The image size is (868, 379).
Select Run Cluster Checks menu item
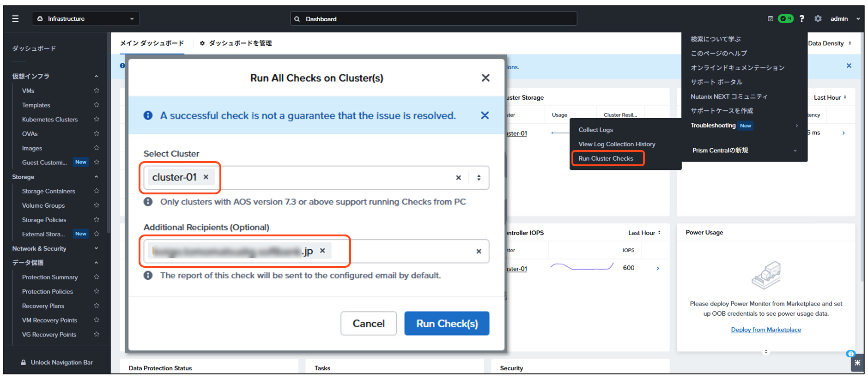point(606,158)
